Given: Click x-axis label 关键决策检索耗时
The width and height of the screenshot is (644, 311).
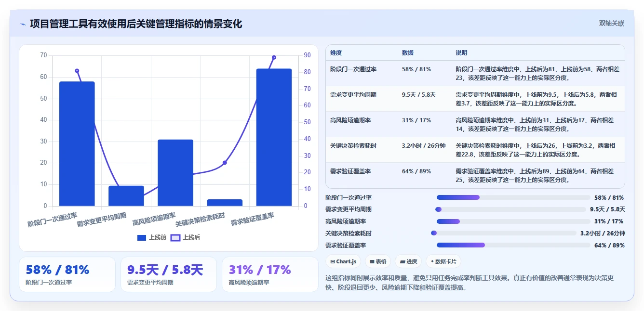Looking at the screenshot, I should [x=200, y=220].
